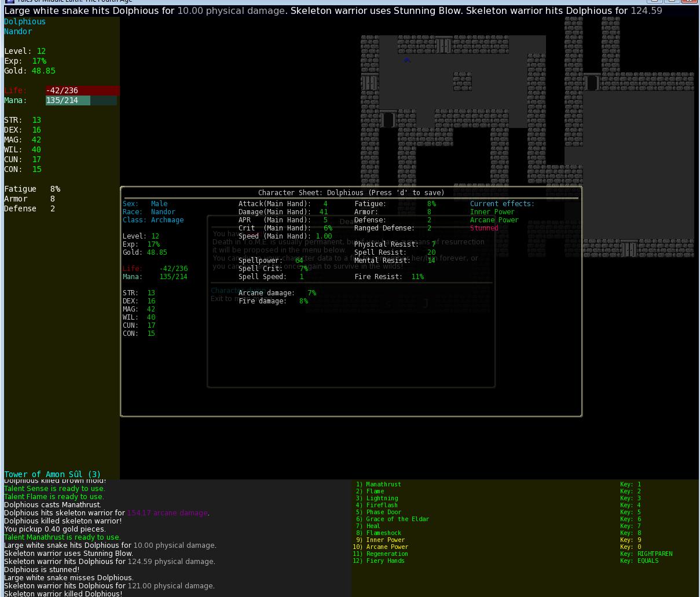Click log line 'Talent Sense is ready to use.'
Image resolution: width=700 pixels, height=597 pixels.
55,488
